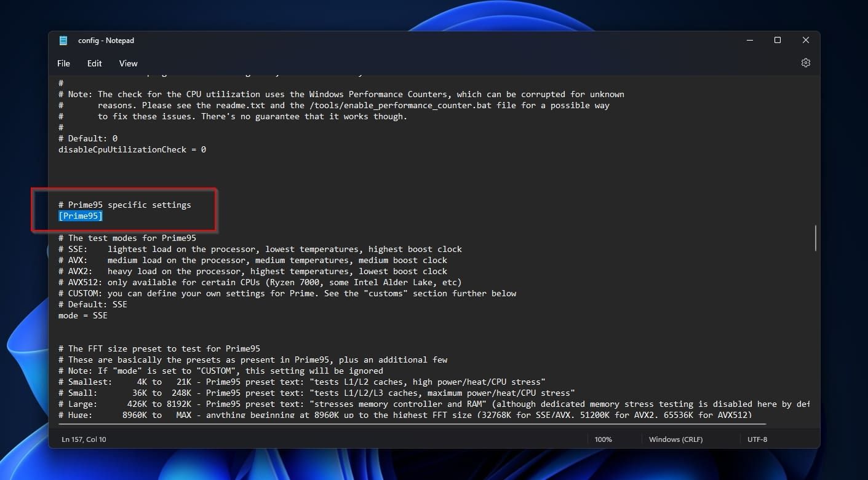Click the '# CUSTOM:' comment line
Screen dimensions: 868x480
(287, 293)
